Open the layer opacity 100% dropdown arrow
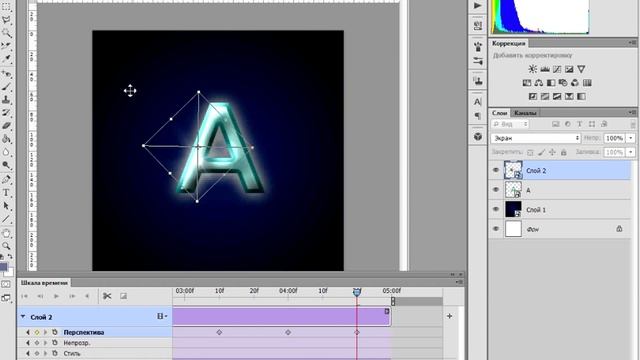This screenshot has width=640, height=360. coord(631,138)
